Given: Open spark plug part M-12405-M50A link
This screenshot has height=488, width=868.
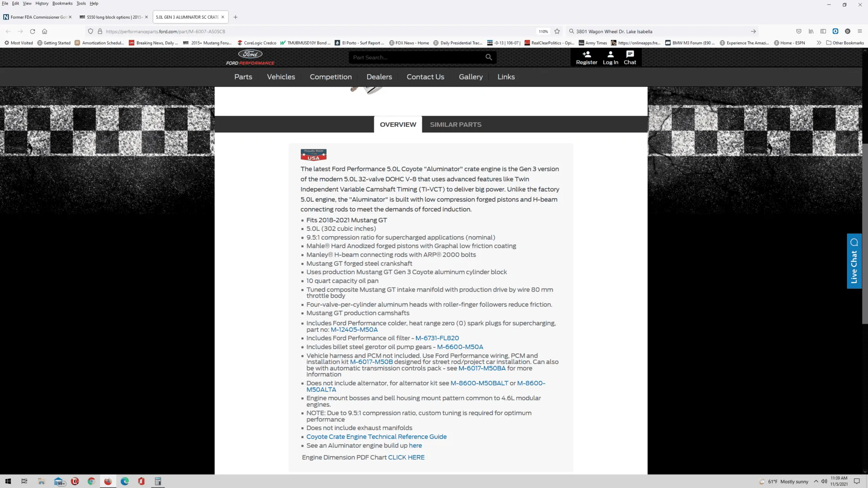Looking at the screenshot, I should click(354, 330).
